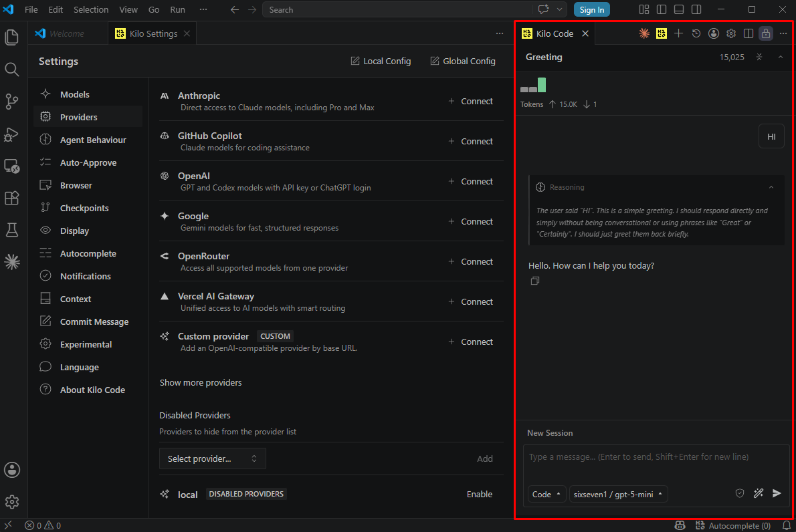This screenshot has height=532, width=796.
Task: Open the Code mode dropdown
Action: [546, 495]
